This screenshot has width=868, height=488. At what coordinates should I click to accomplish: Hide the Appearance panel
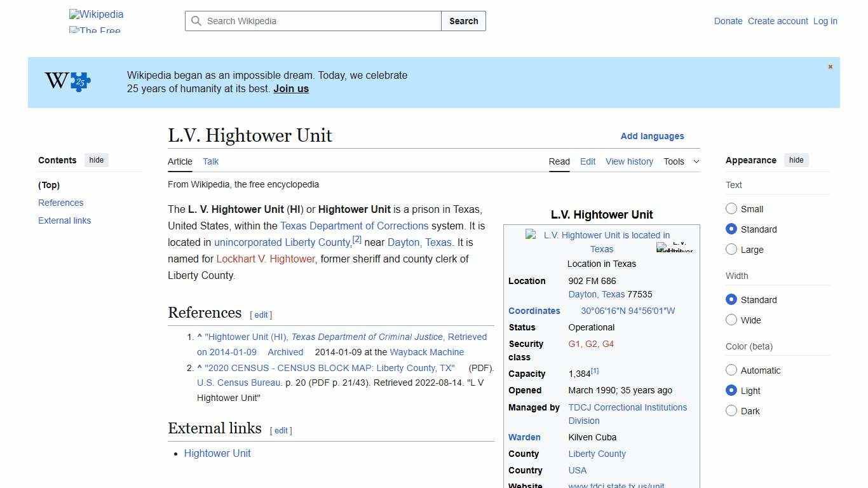[796, 160]
